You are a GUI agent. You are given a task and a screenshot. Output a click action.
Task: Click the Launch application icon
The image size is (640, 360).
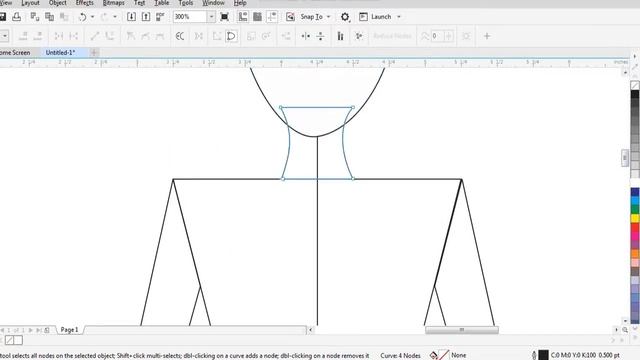click(363, 17)
